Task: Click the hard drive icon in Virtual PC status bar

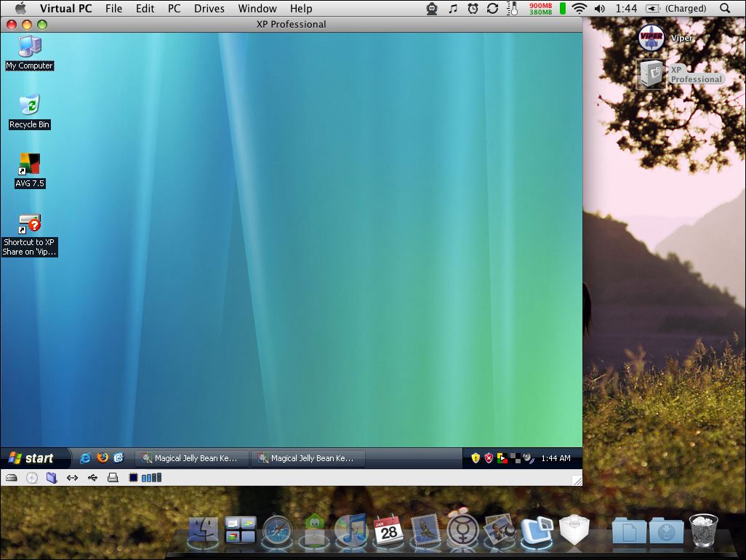Action: [x=12, y=478]
